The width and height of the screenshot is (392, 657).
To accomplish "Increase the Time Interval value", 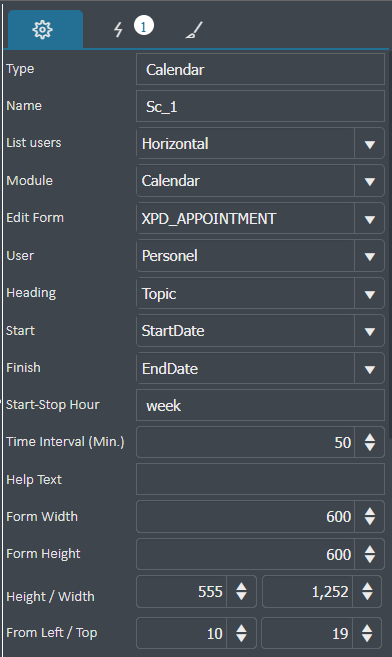I will (369, 437).
